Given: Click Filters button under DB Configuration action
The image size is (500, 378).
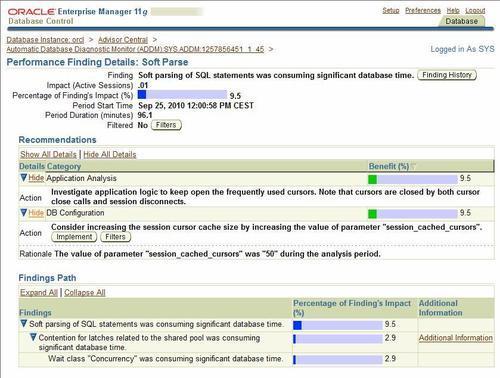Looking at the screenshot, I should coord(116,237).
